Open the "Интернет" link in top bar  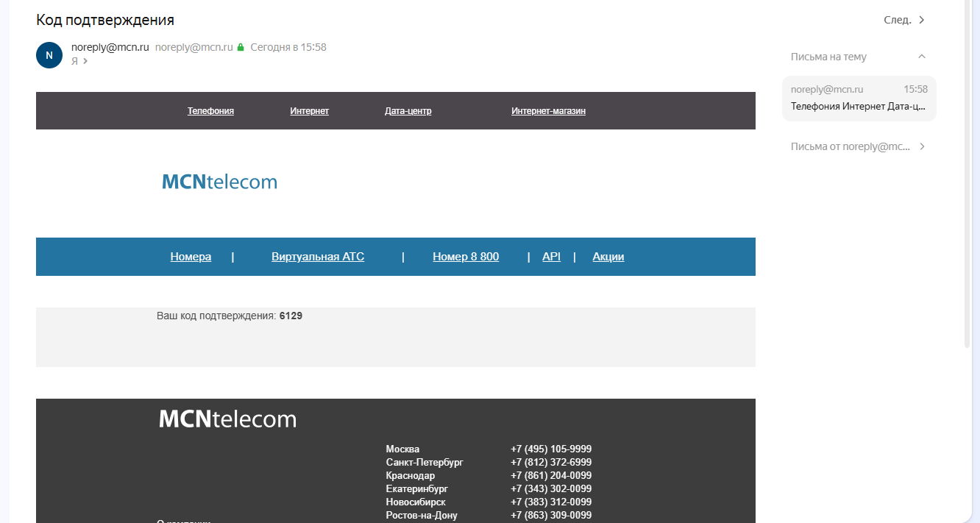click(309, 111)
